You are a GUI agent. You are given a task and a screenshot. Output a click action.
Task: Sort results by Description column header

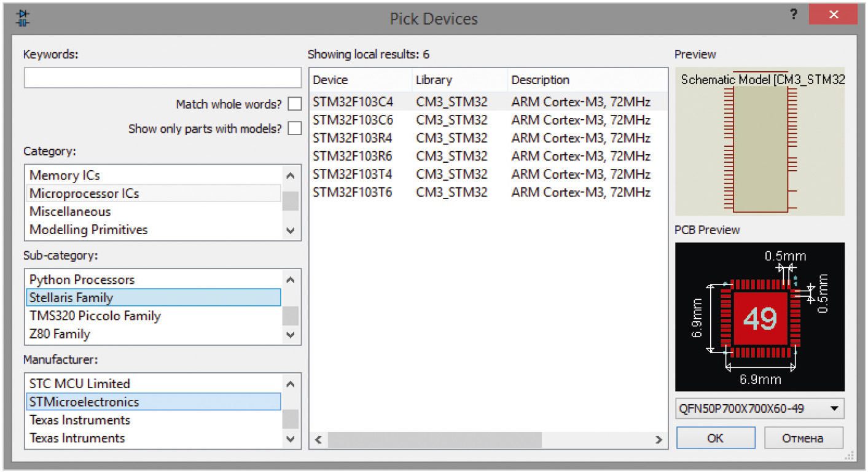tap(587, 80)
